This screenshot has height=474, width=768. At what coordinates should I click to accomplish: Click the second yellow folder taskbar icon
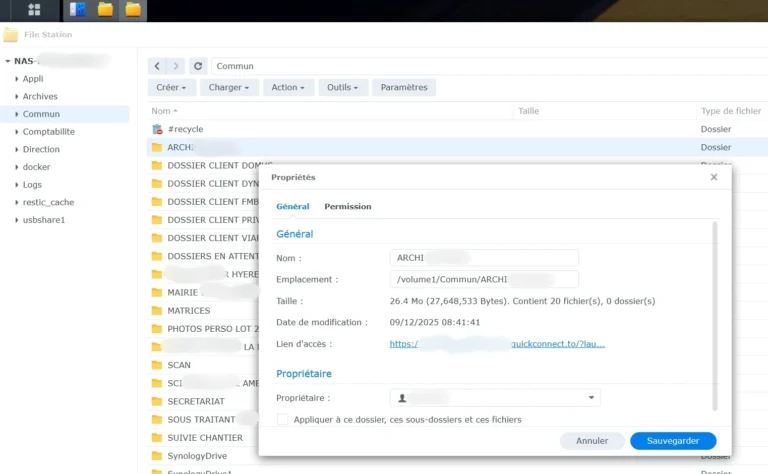coord(133,9)
